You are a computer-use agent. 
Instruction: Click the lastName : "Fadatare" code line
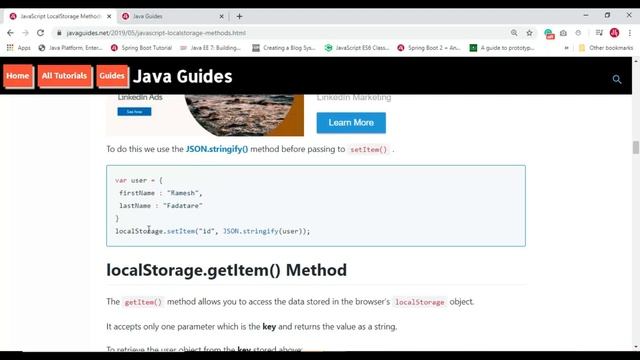click(161, 206)
